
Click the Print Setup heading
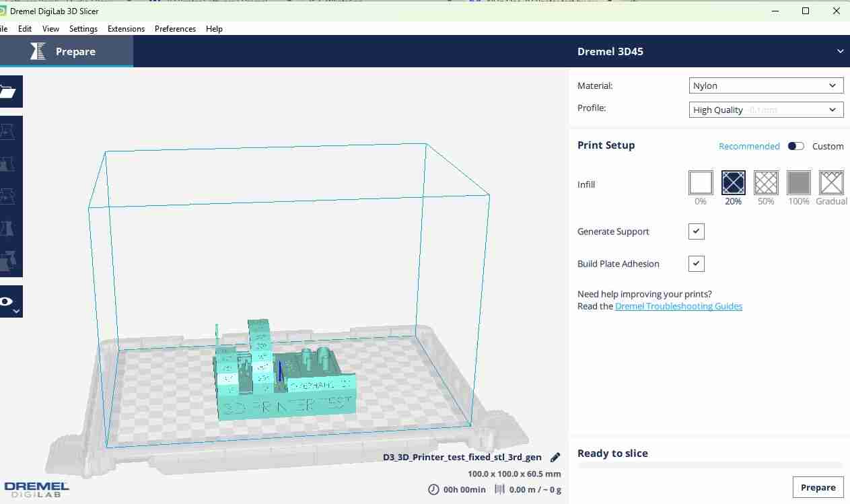(x=606, y=145)
